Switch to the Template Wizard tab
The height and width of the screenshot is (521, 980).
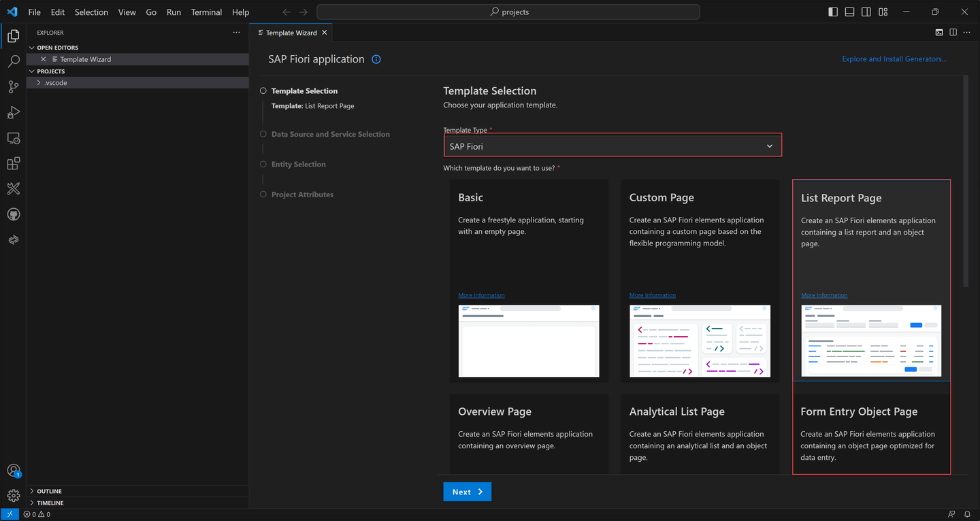pos(291,33)
